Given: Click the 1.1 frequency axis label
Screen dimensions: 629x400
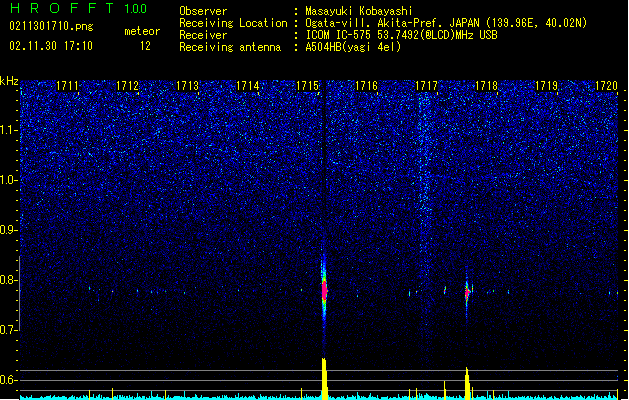Looking at the screenshot, I should pyautogui.click(x=9, y=130).
